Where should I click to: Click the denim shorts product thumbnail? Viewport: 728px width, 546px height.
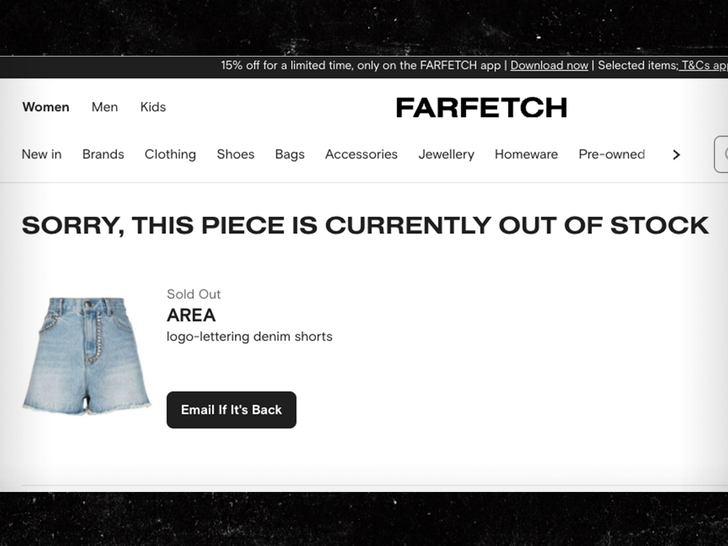pos(86,355)
